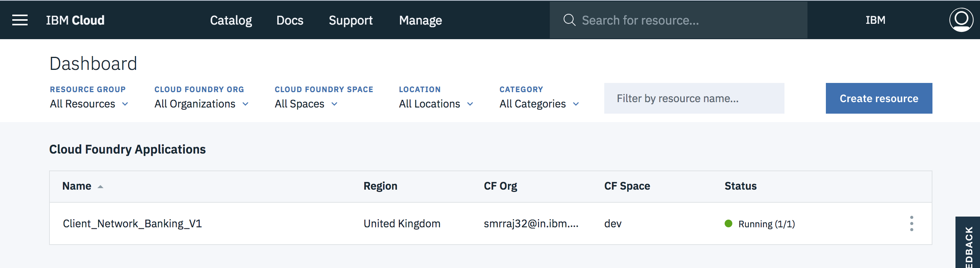The width and height of the screenshot is (980, 268).
Task: Focus the Filter by resource name field
Action: click(694, 98)
